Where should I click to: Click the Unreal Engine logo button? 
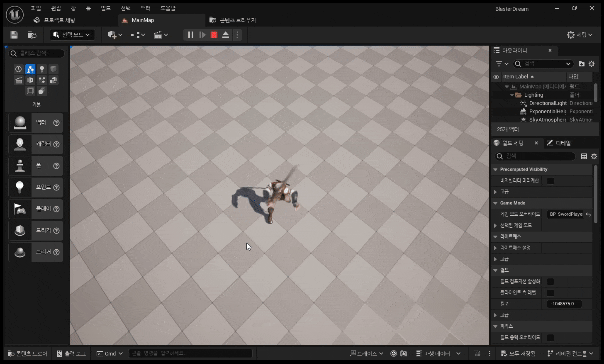coord(15,14)
